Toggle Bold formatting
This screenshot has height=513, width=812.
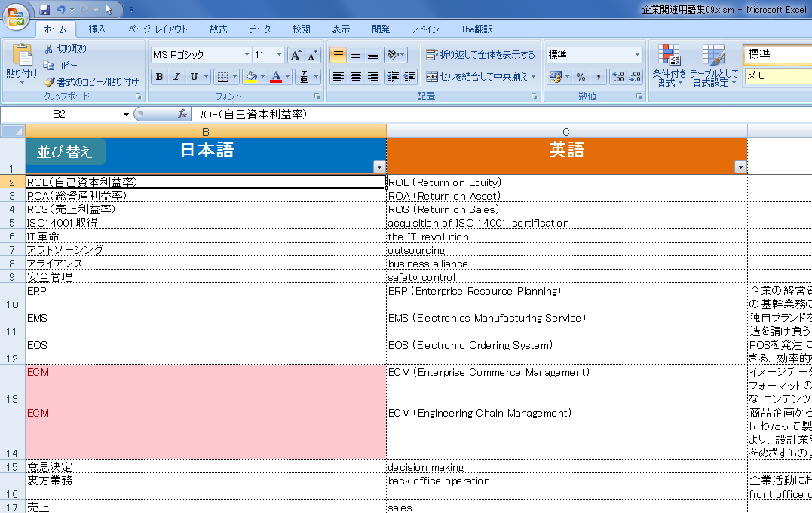click(x=159, y=77)
